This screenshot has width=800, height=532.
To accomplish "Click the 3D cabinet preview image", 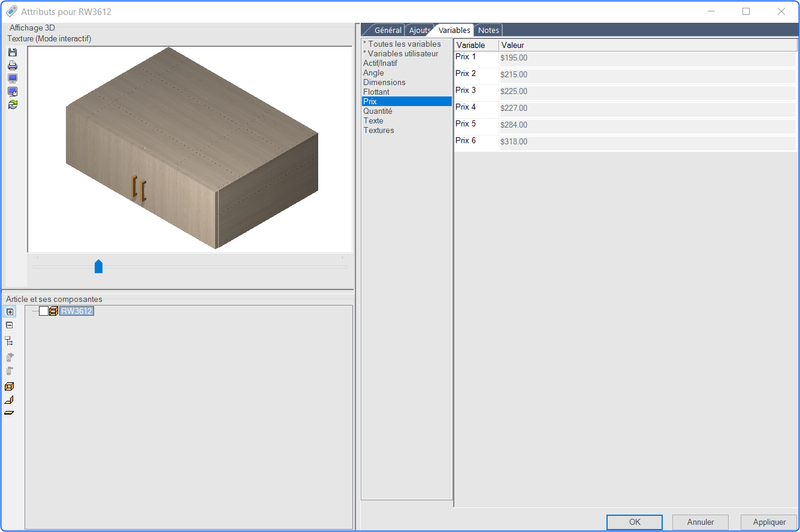I will [x=190, y=149].
